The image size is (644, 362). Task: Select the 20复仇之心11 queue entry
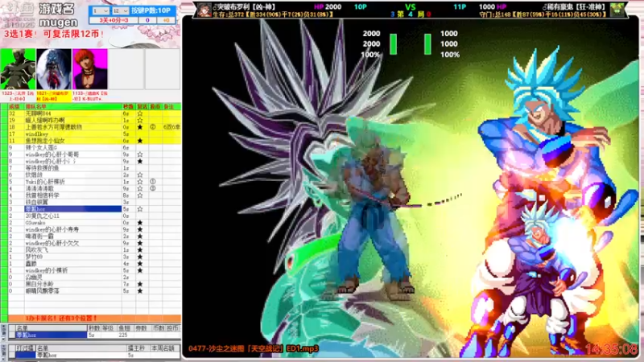(43, 216)
